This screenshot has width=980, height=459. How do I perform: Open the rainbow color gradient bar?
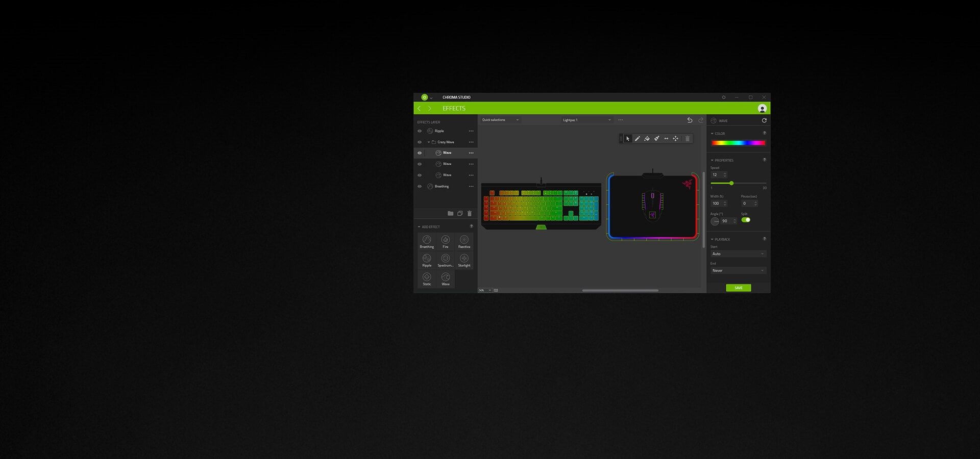click(x=738, y=143)
